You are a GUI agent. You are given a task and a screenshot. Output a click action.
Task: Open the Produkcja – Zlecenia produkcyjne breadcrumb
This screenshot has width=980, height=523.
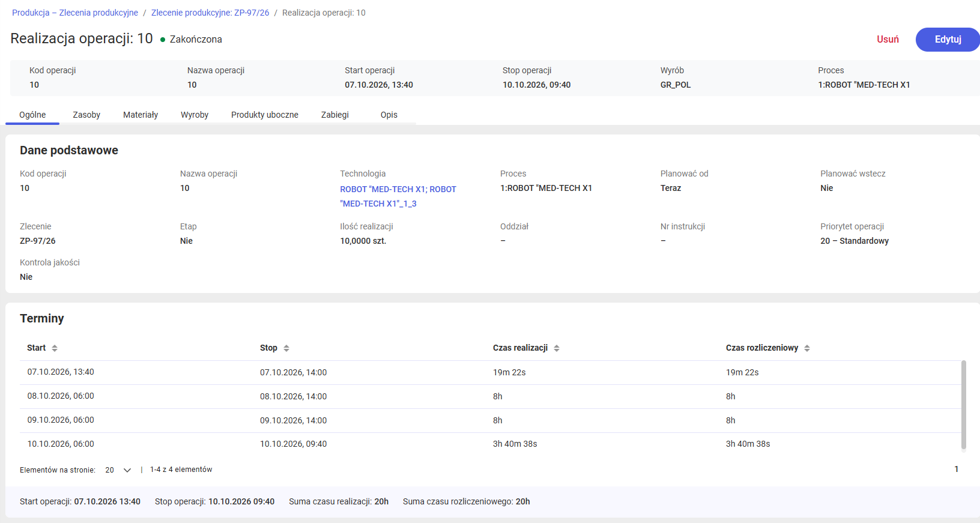75,13
